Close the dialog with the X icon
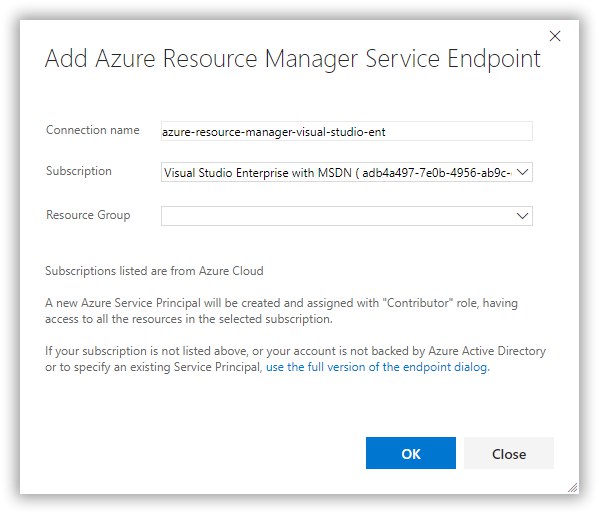The height and width of the screenshot is (514, 599). (555, 36)
